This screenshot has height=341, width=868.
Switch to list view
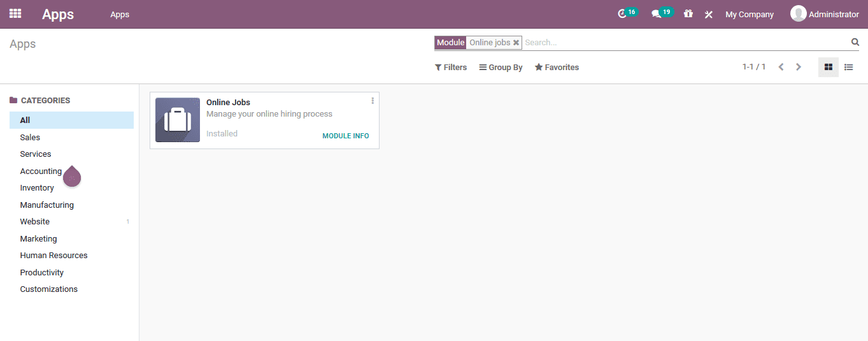coord(849,67)
